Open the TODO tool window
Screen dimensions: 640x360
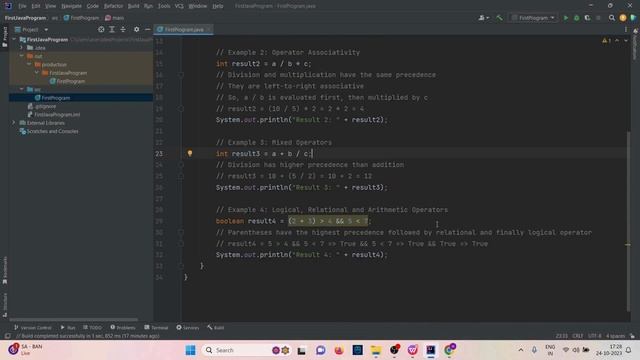click(x=92, y=327)
